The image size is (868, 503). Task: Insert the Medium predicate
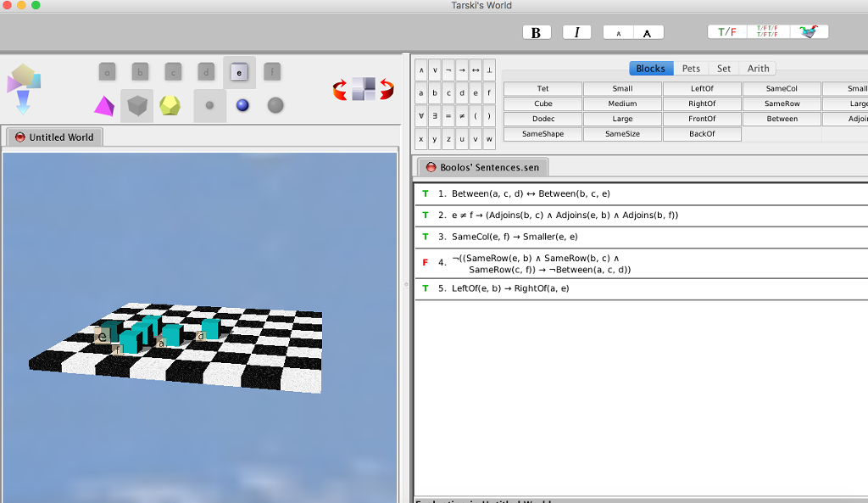point(622,103)
